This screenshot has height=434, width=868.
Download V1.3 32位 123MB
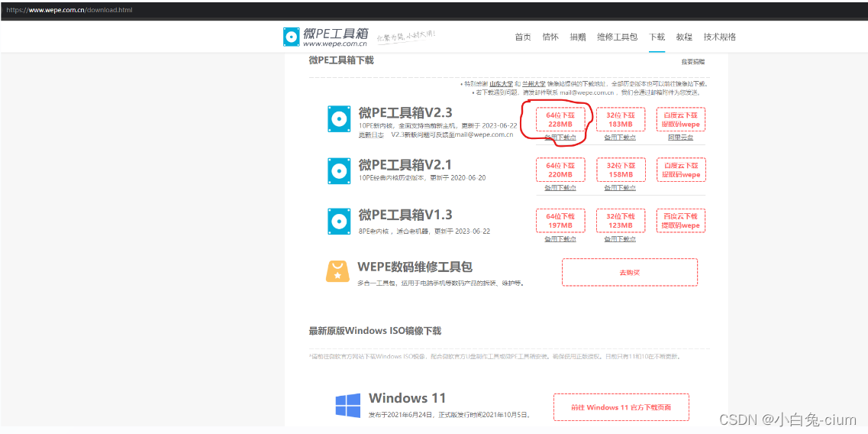tap(620, 221)
